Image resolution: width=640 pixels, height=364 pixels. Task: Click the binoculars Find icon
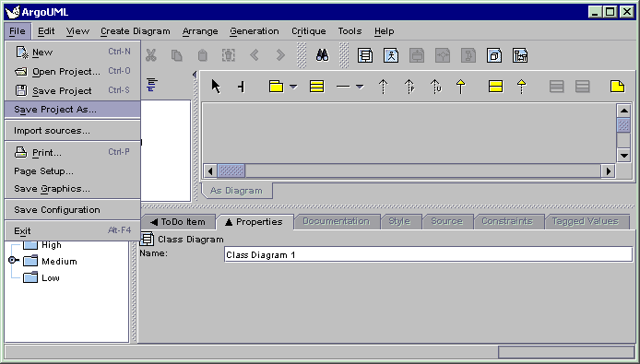coord(323,55)
